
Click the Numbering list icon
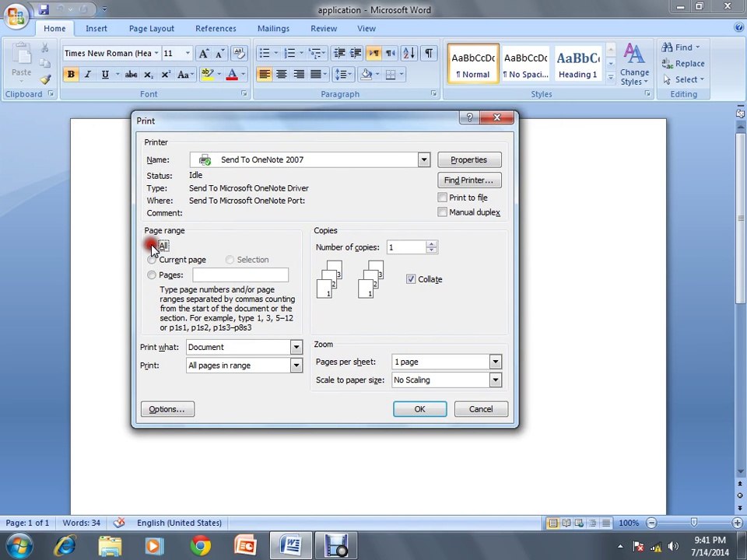tap(289, 54)
